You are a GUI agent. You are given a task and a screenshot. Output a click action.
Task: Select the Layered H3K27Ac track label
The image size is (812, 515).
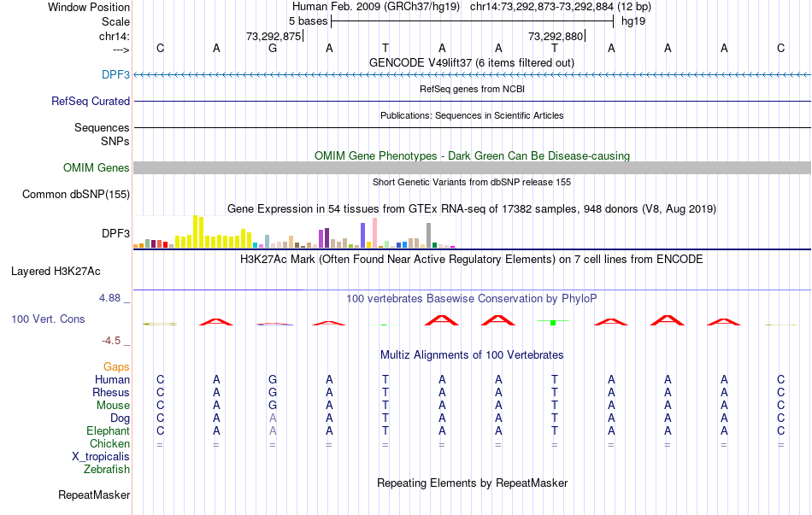tap(56, 272)
